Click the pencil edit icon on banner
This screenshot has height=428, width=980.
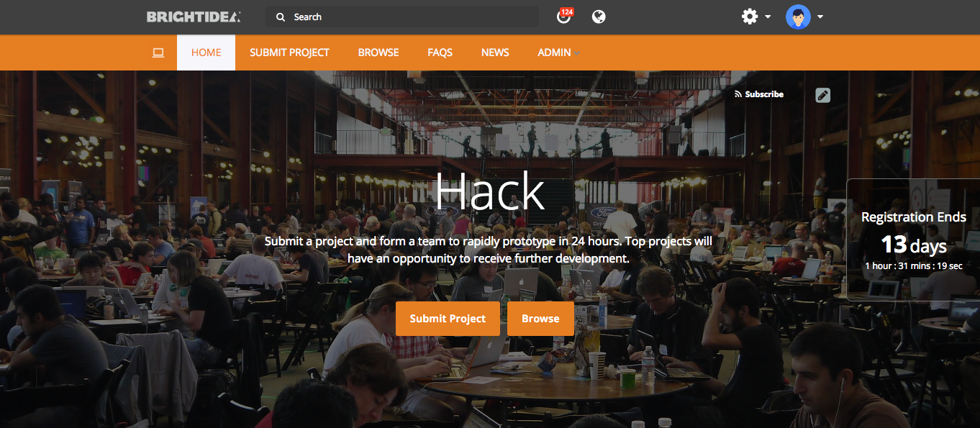(x=823, y=95)
